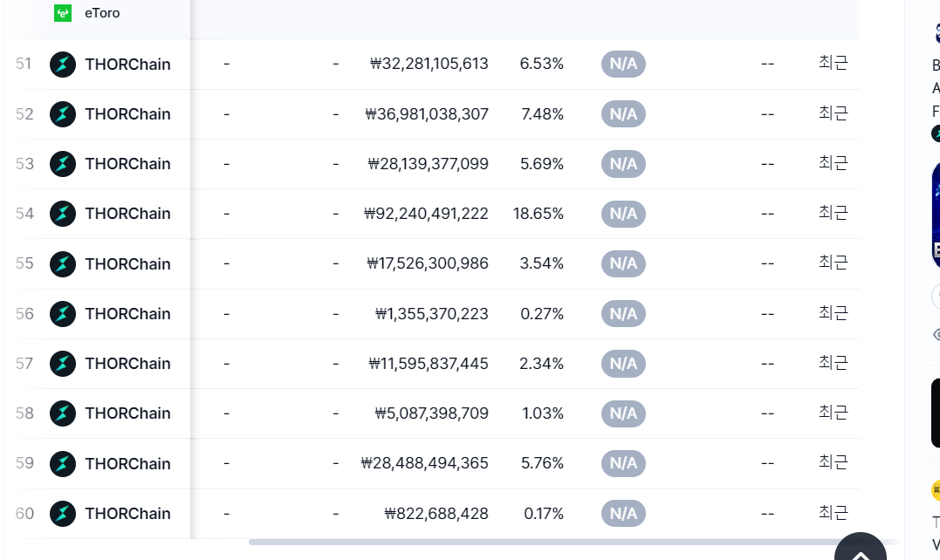Select the 2.34% percentage cell
Image resolution: width=940 pixels, height=560 pixels.
coord(541,364)
